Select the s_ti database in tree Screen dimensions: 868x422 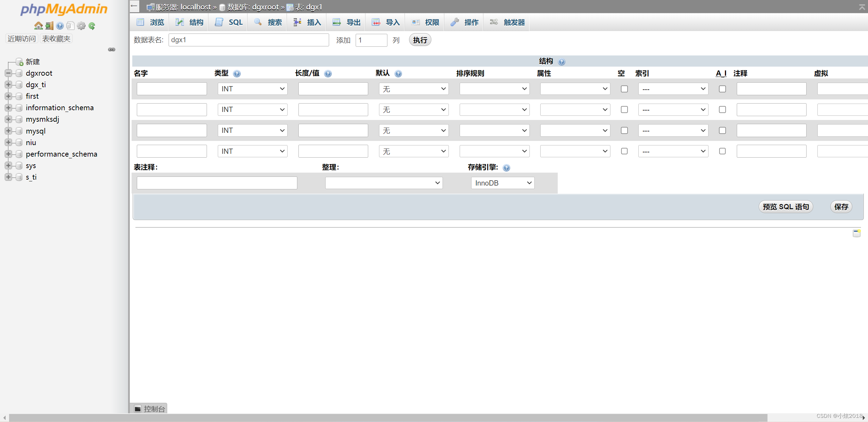coord(31,177)
